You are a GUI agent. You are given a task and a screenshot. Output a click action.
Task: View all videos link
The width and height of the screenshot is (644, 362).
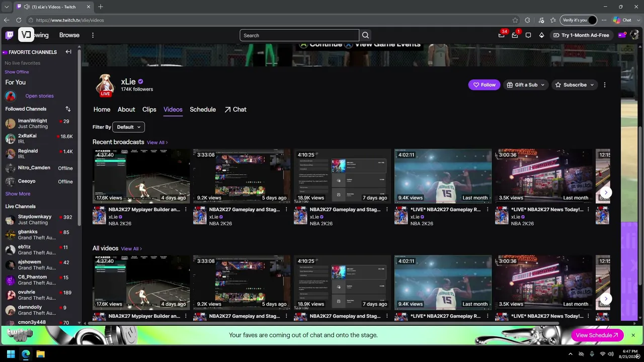[x=131, y=249]
